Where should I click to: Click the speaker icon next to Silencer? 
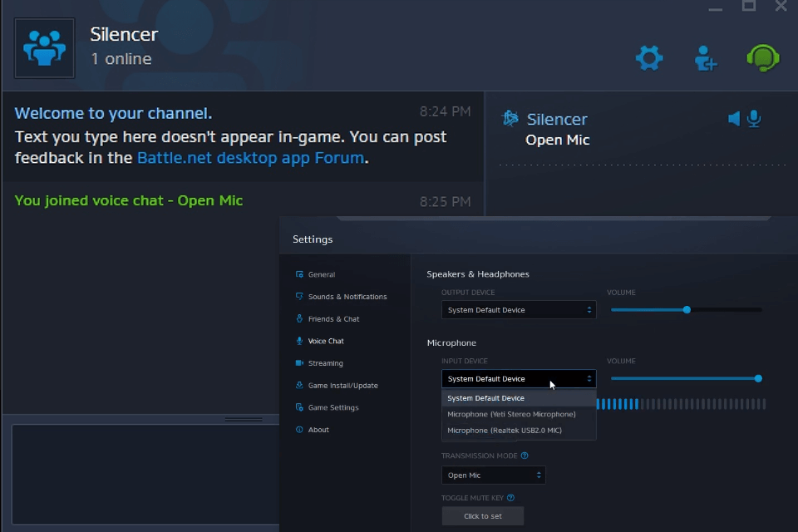tap(735, 118)
